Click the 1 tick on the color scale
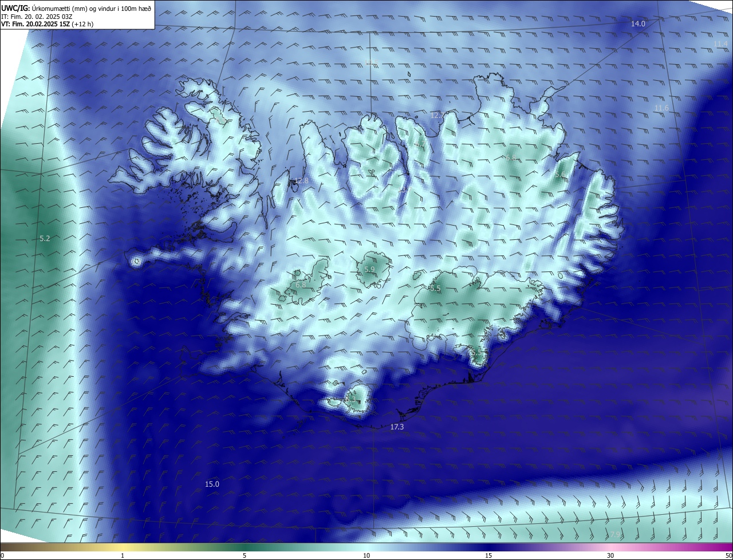 tap(123, 555)
